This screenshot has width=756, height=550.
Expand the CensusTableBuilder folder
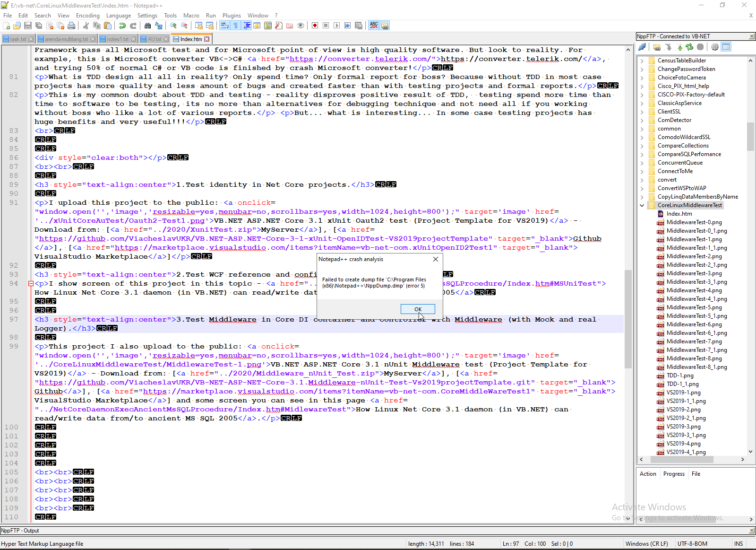point(642,61)
